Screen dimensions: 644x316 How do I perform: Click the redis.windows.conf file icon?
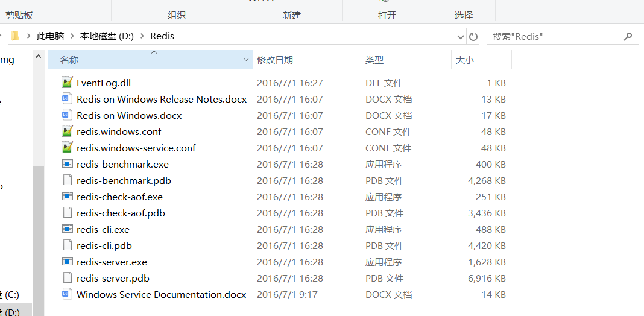67,131
